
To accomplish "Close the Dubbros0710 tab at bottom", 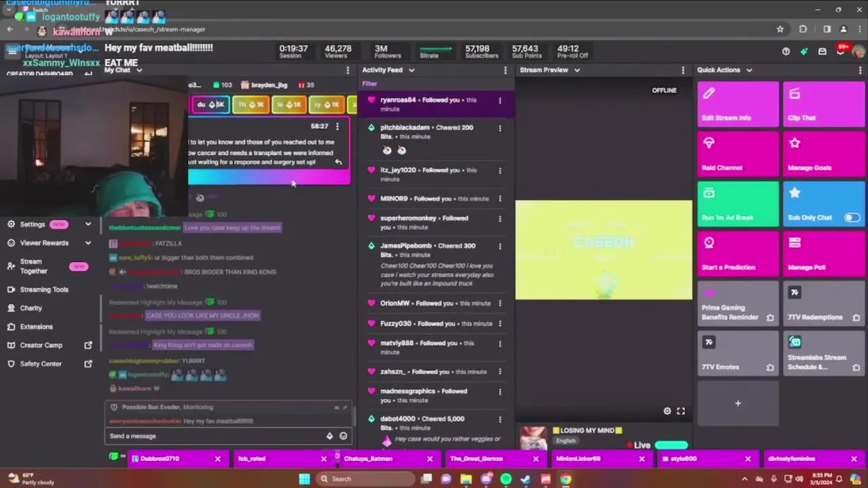I will 218,459.
